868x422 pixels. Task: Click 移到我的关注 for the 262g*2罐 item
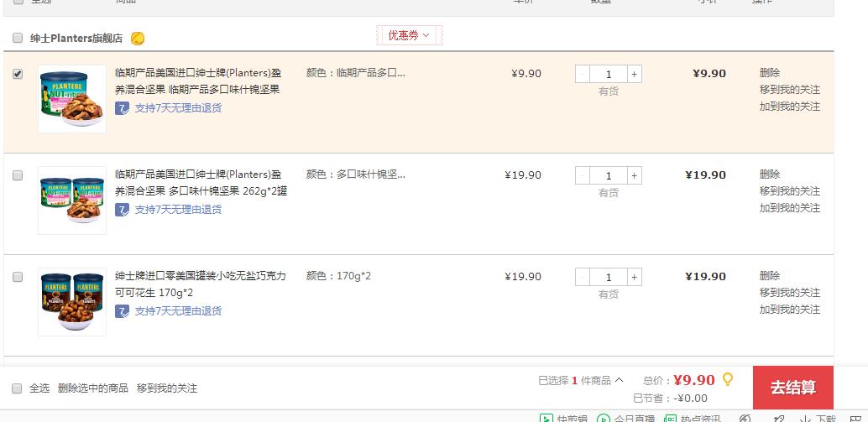[789, 191]
